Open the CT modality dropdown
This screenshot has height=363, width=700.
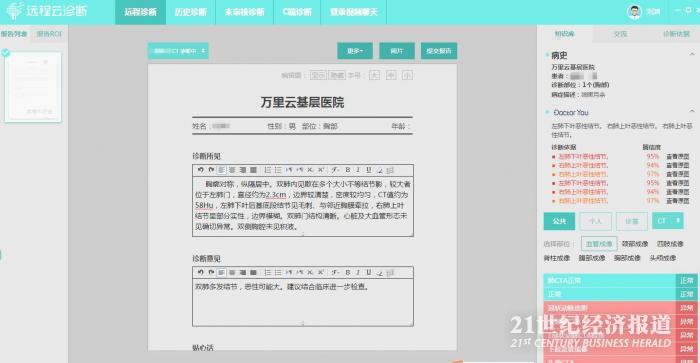pyautogui.click(x=668, y=221)
